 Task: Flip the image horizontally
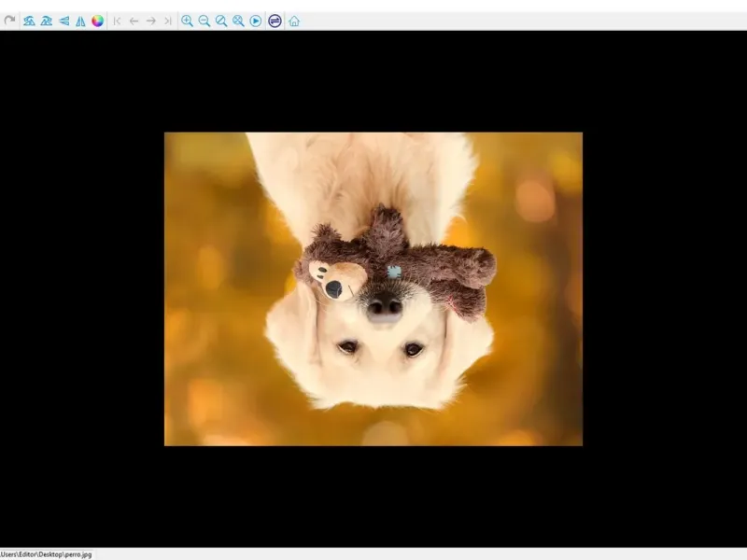pyautogui.click(x=80, y=21)
